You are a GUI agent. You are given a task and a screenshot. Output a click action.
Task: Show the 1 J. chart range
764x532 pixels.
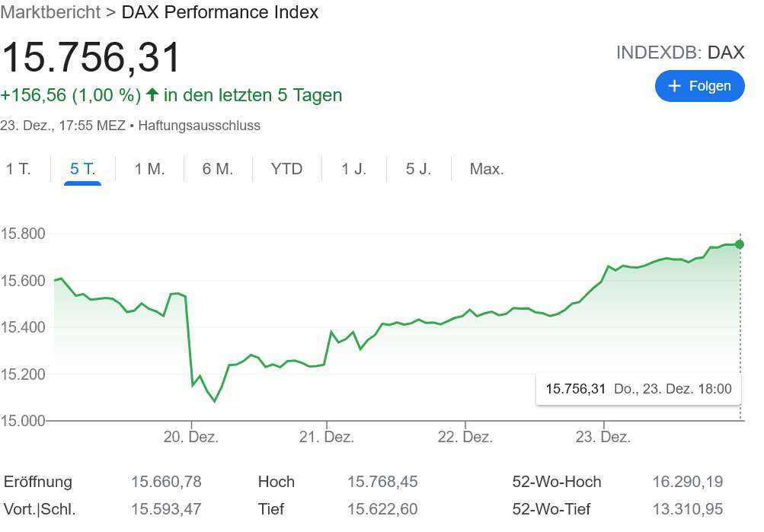click(x=353, y=169)
